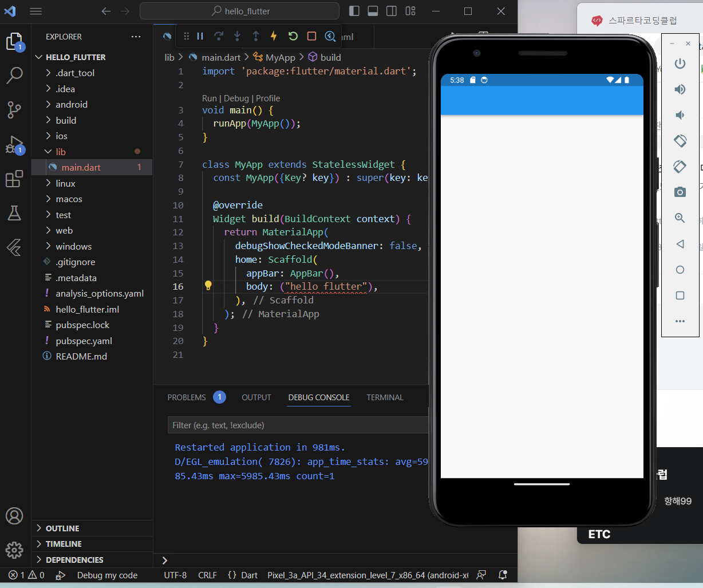
Task: Click the Debug code lens link
Action: pos(236,98)
